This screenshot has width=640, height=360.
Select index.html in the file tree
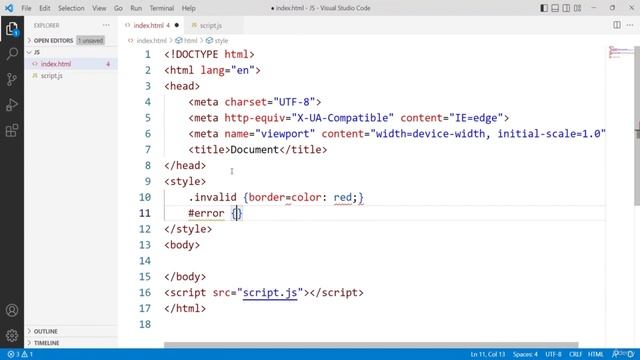(71, 64)
